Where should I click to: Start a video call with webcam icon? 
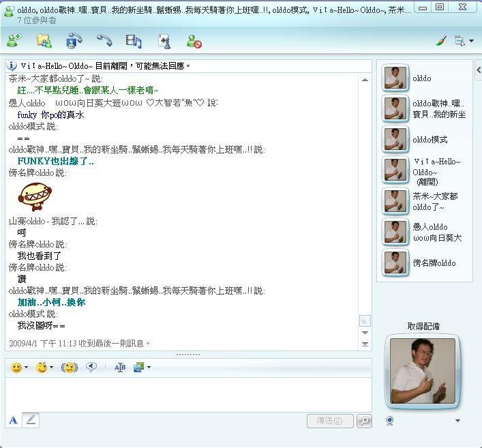tap(74, 41)
